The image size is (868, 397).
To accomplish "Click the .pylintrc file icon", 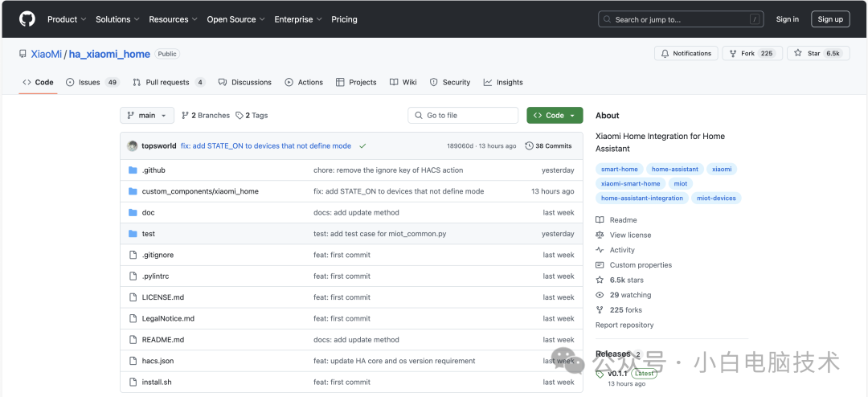I will (x=133, y=276).
